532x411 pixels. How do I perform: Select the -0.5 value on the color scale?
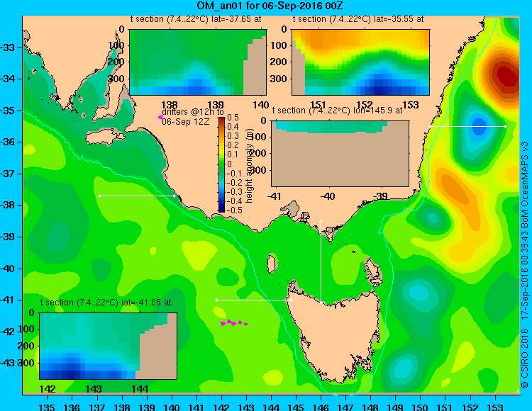click(234, 210)
